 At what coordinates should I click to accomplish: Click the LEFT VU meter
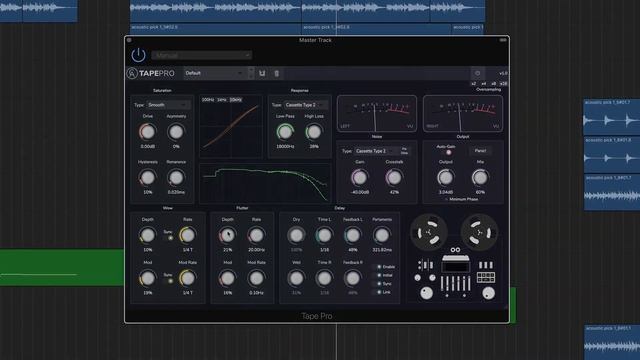coord(377,114)
